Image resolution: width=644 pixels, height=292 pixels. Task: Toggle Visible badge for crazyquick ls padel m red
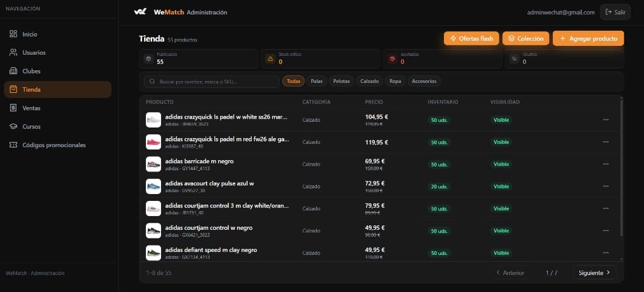pyautogui.click(x=501, y=142)
